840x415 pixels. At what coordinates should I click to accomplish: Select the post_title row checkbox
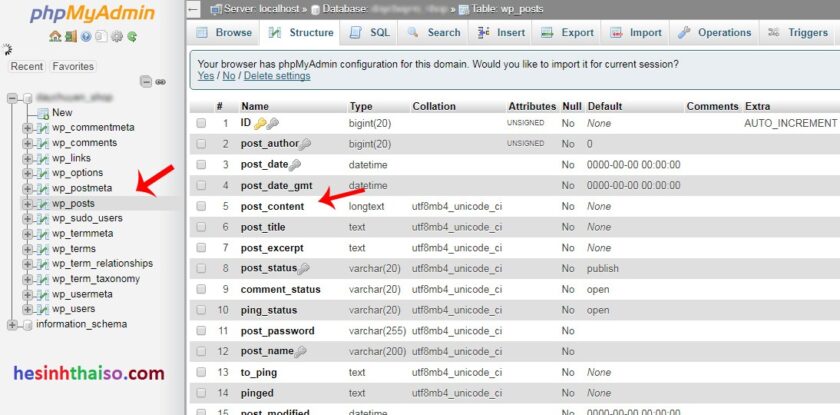click(x=201, y=227)
